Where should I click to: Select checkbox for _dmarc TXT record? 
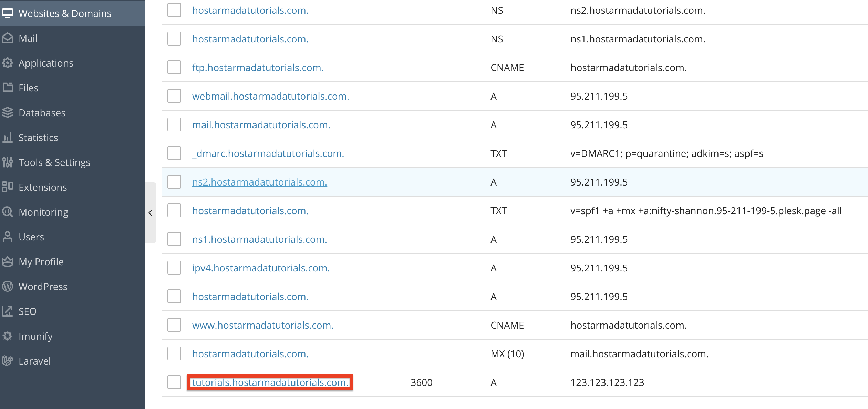point(174,153)
